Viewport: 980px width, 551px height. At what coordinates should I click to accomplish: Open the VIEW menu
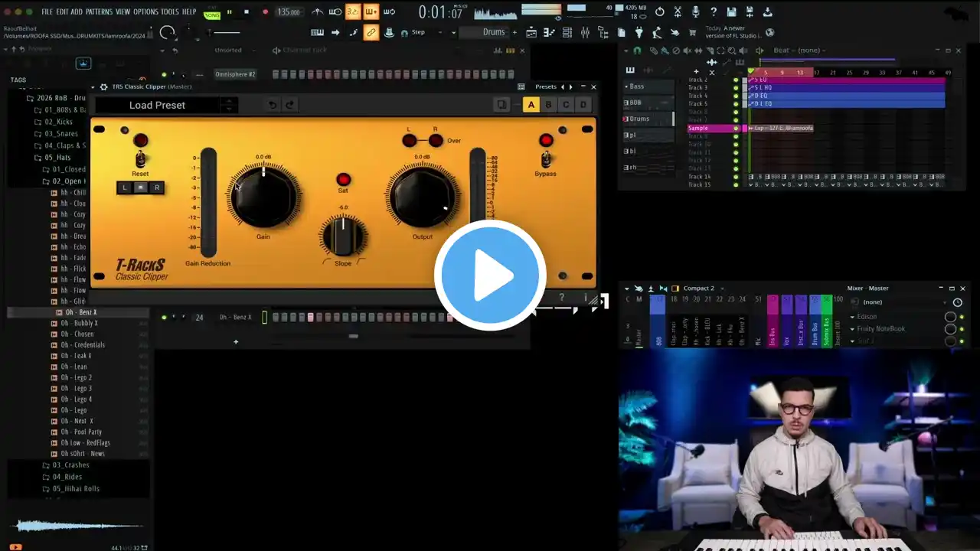click(122, 11)
